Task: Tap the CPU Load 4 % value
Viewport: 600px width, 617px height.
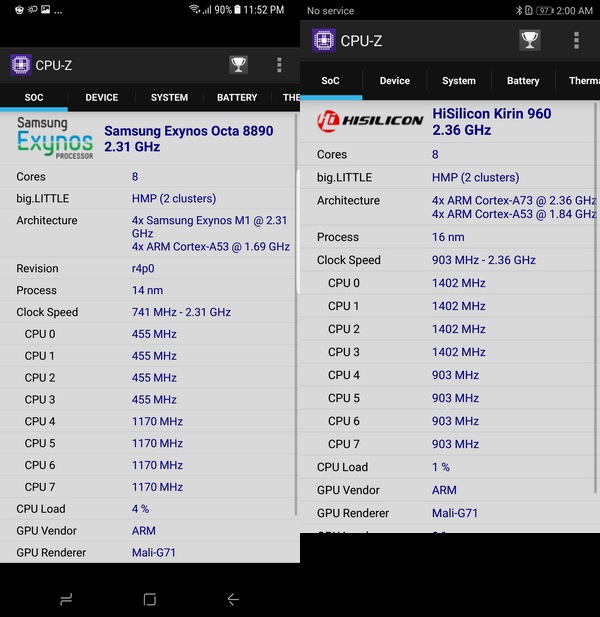Action: coord(140,509)
